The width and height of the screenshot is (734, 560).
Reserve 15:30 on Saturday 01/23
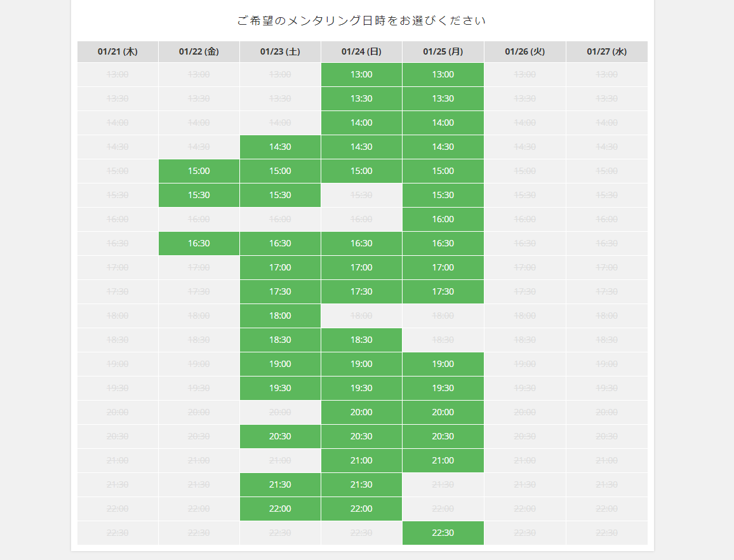[x=280, y=195]
